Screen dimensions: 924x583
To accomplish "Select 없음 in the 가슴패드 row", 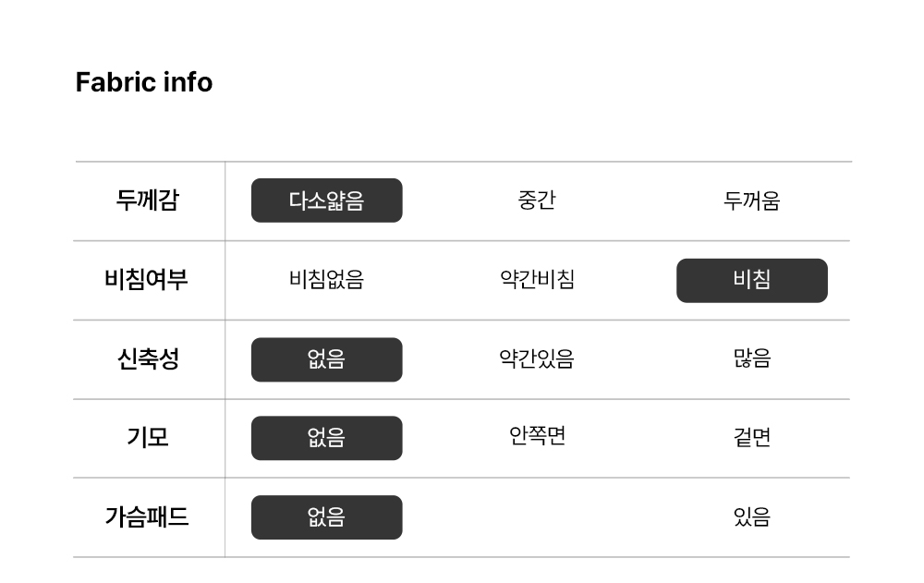I will pyautogui.click(x=326, y=517).
